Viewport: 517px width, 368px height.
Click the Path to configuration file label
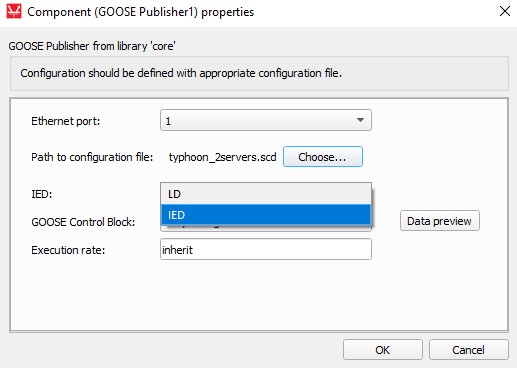(x=92, y=157)
